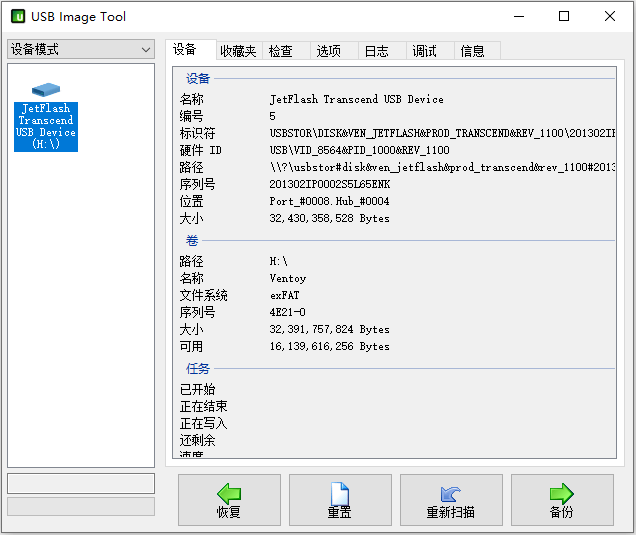The image size is (636, 535).
Task: Click volume size 32,391,757,824 Bytes
Action: click(x=329, y=329)
